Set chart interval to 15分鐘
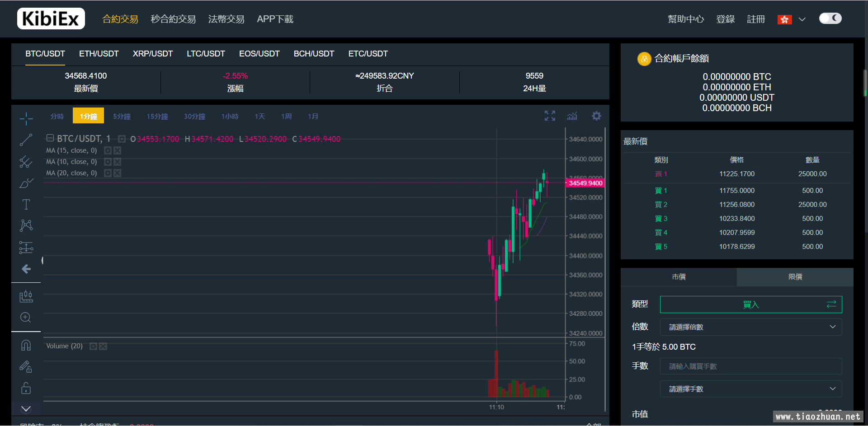 157,116
